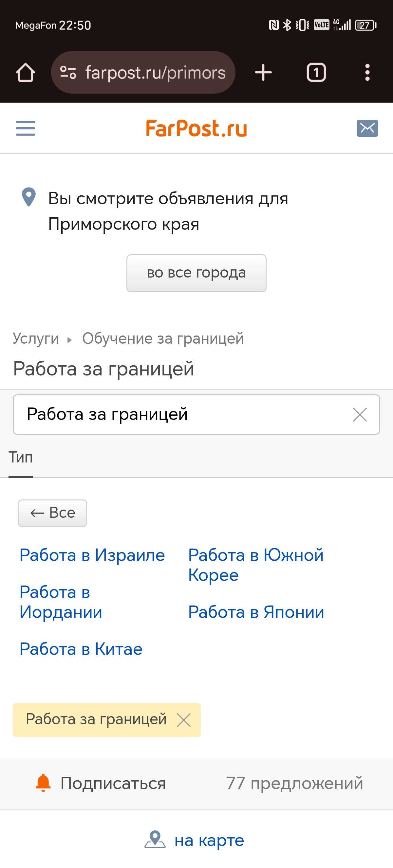Open browser three-dot menu
Screen dimensions: 393x868
tap(367, 72)
